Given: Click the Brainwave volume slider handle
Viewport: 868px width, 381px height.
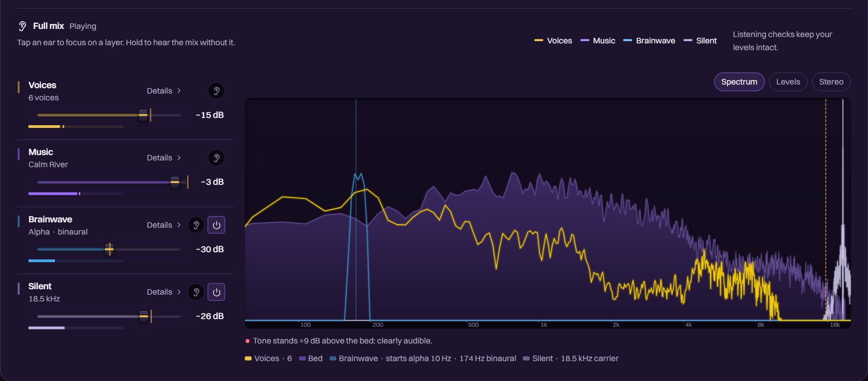Looking at the screenshot, I should pos(109,249).
